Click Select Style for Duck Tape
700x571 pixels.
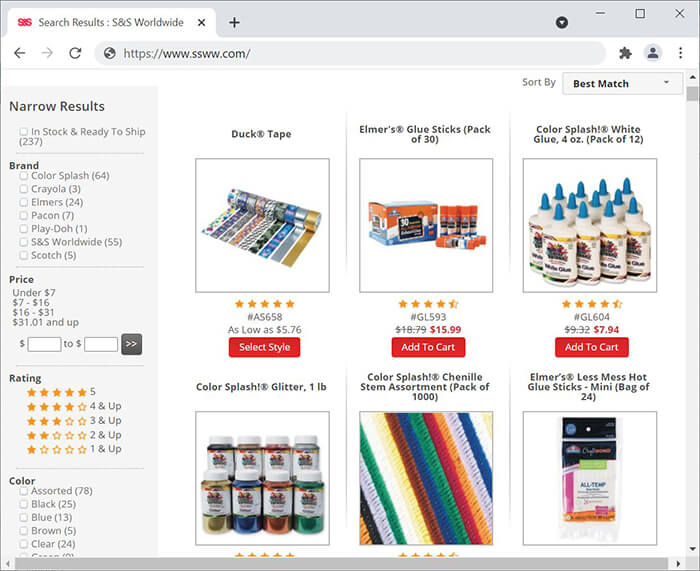pos(264,347)
